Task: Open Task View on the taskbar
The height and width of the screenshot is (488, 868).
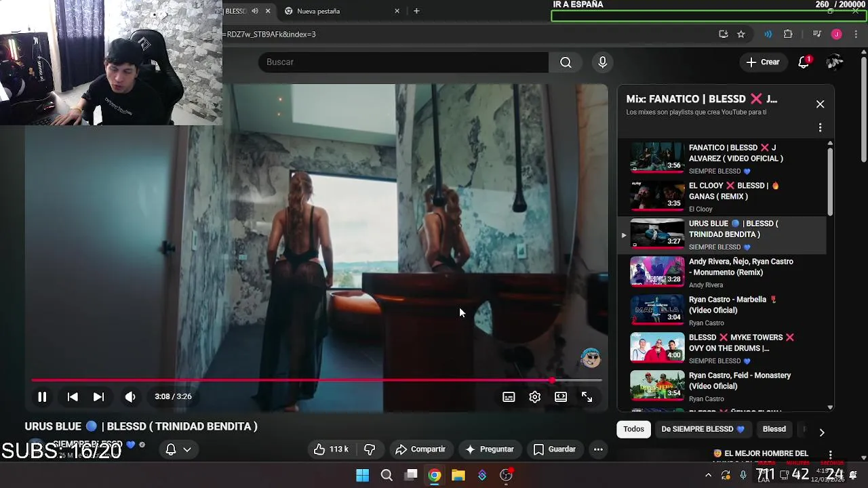Action: (411, 475)
